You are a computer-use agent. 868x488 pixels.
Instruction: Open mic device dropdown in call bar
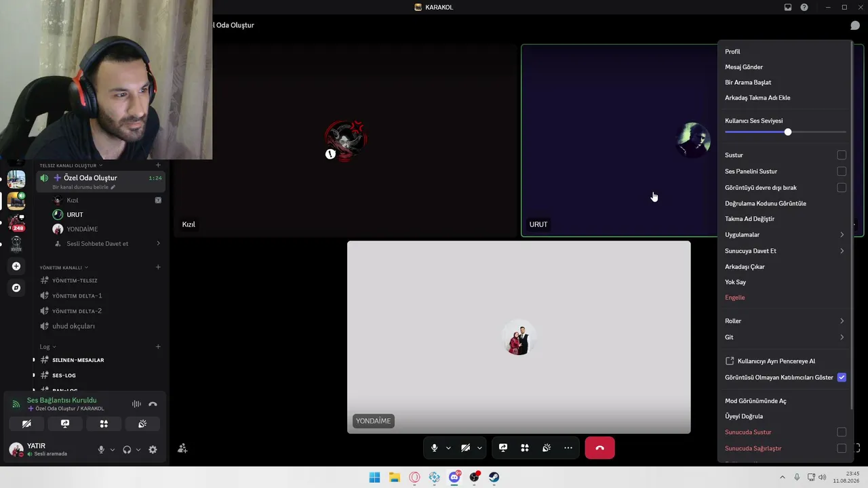[448, 448]
